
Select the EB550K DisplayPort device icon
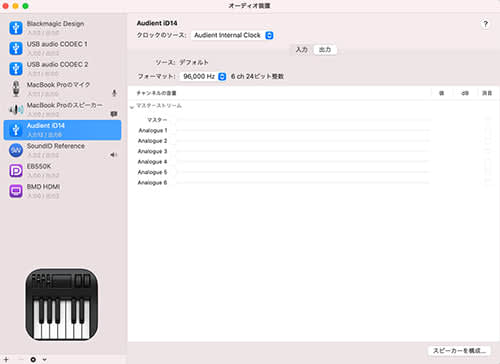16,171
